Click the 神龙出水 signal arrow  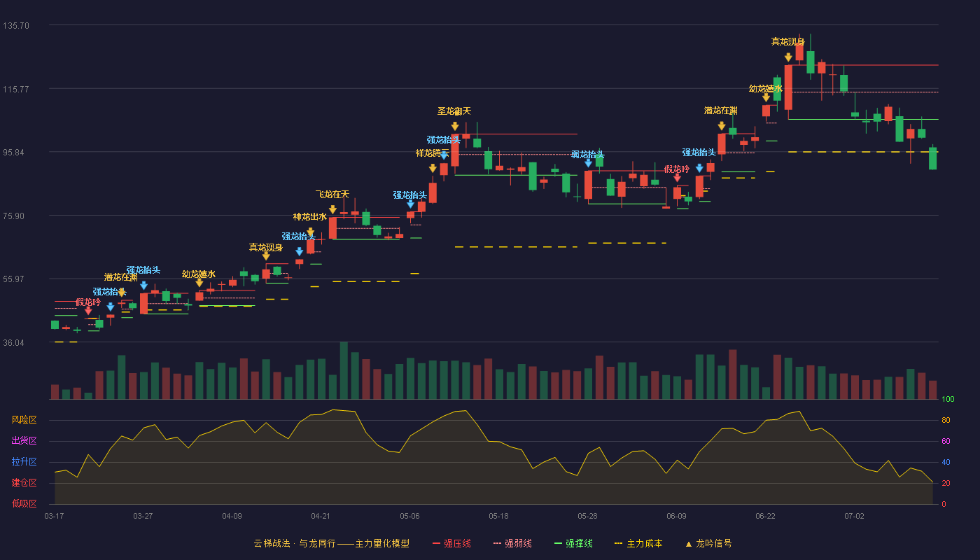click(310, 232)
